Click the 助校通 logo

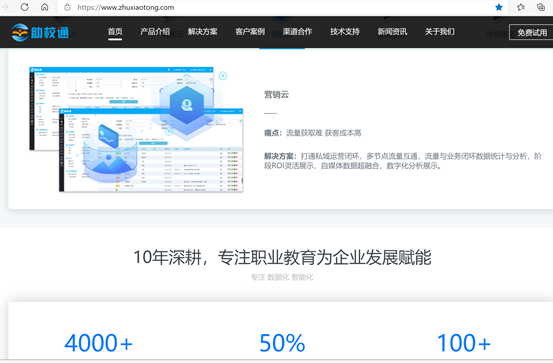click(40, 32)
